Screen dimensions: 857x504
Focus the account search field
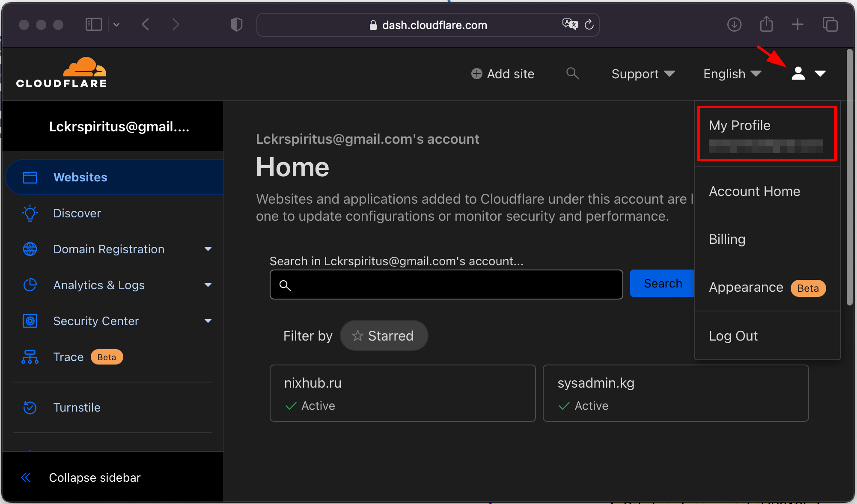click(x=446, y=285)
